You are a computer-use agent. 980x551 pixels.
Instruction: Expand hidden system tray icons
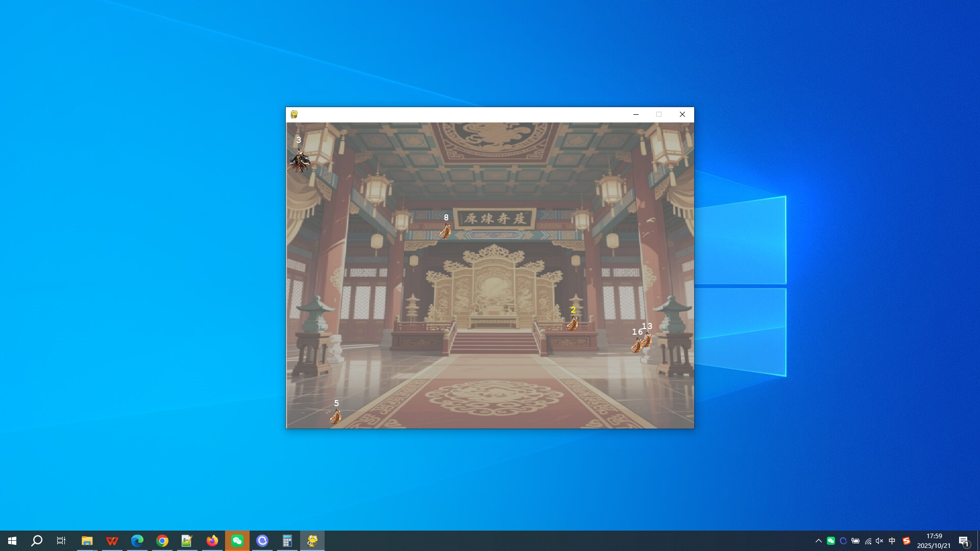[x=818, y=541]
